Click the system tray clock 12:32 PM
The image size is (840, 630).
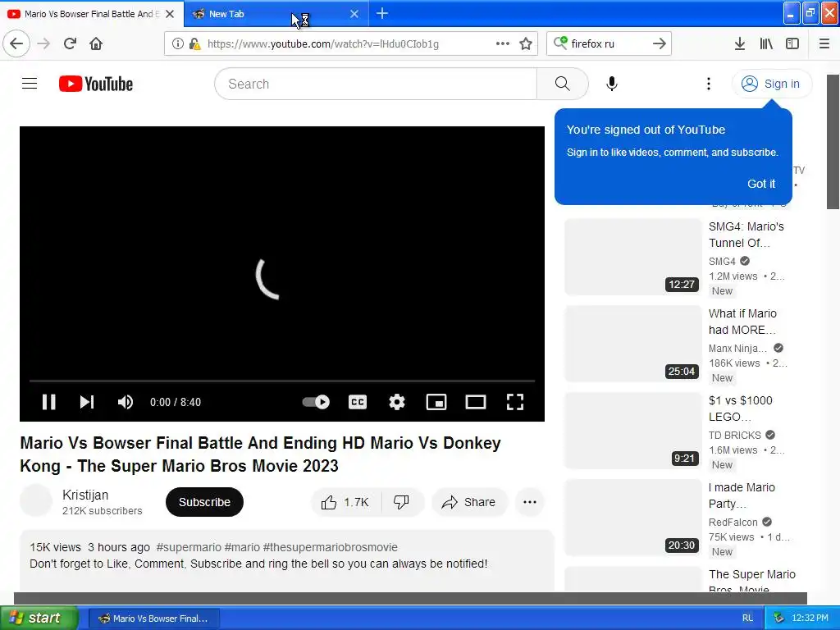(x=810, y=619)
